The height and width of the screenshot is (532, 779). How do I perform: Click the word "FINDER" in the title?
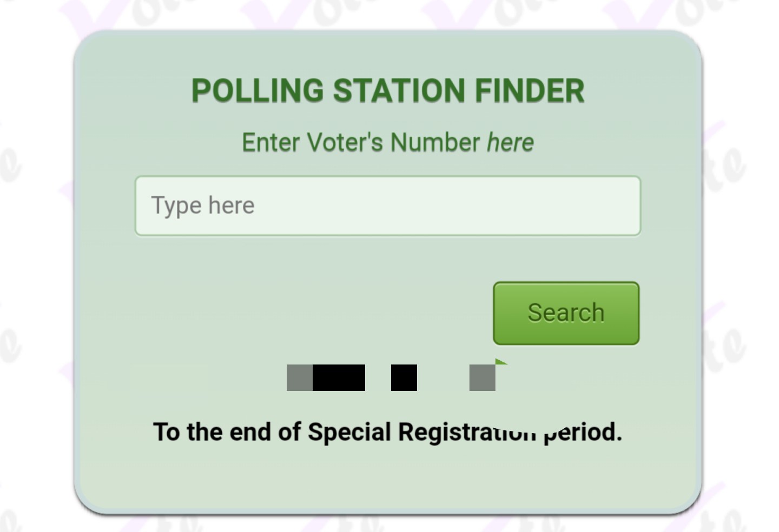(529, 90)
